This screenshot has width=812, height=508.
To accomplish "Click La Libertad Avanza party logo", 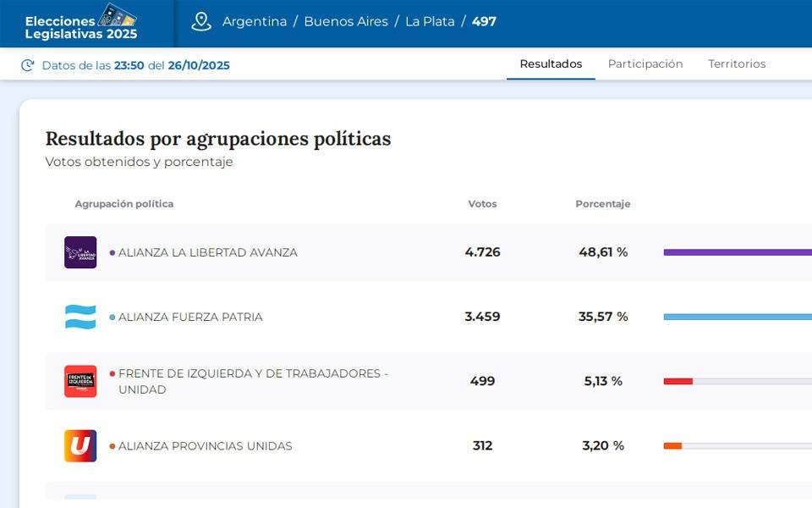I will (80, 252).
